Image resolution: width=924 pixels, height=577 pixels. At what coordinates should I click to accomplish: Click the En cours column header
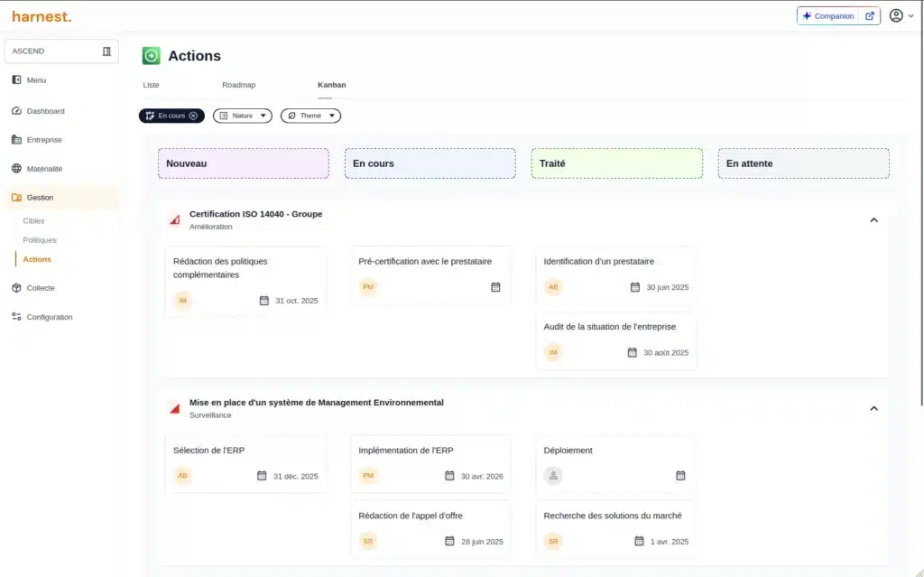tap(430, 163)
